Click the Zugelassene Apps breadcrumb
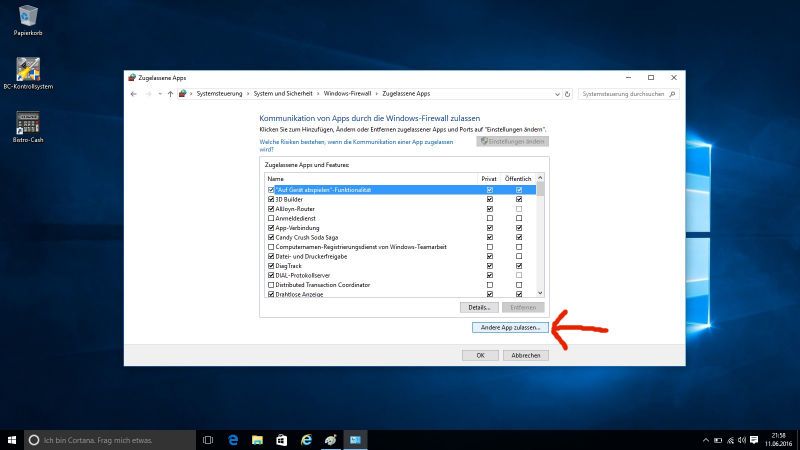 tap(406, 94)
